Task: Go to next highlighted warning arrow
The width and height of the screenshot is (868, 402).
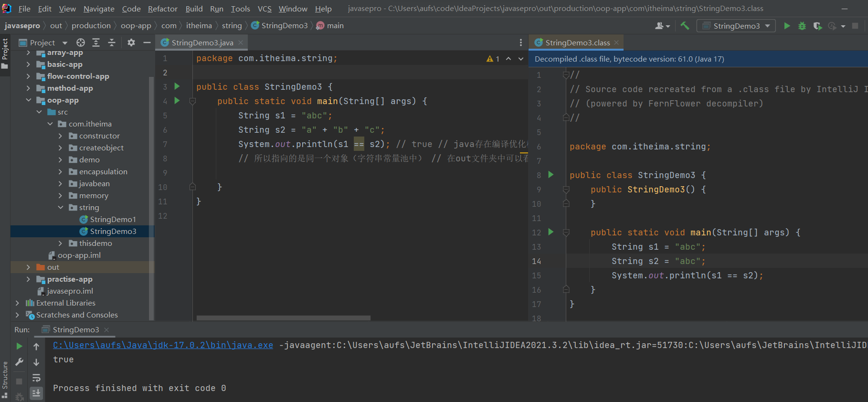Action: coord(521,59)
